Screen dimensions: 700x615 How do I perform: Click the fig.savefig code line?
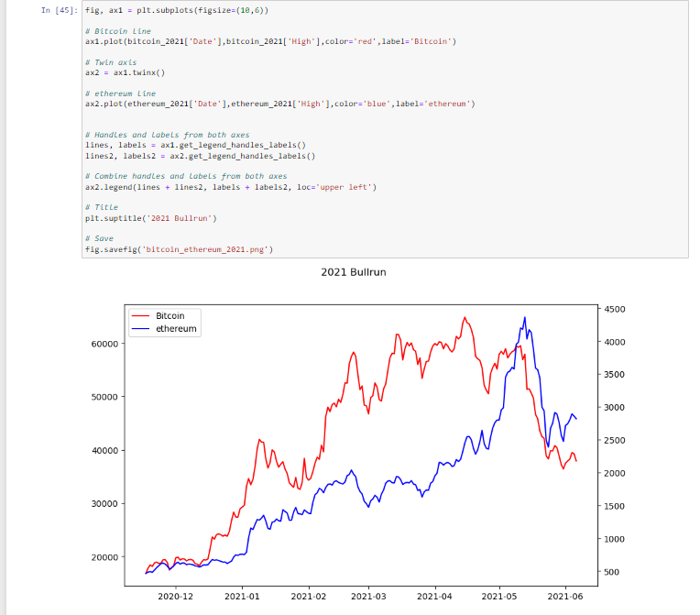(x=179, y=249)
